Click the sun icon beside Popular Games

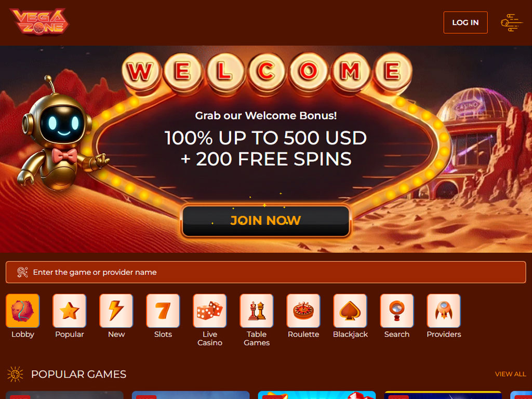pyautogui.click(x=15, y=374)
